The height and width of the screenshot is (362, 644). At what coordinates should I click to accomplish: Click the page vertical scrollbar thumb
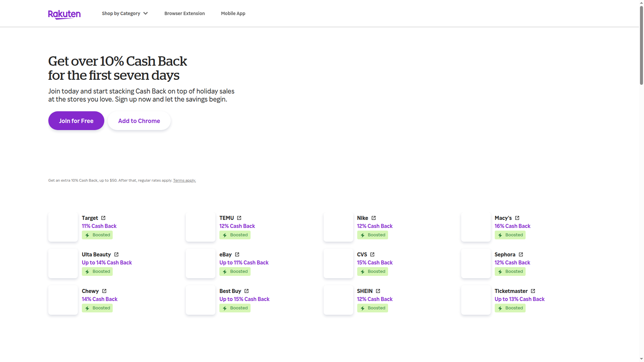[641, 45]
